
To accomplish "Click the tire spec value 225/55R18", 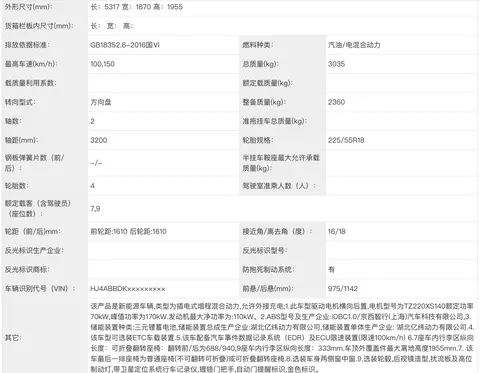I will pos(346,140).
